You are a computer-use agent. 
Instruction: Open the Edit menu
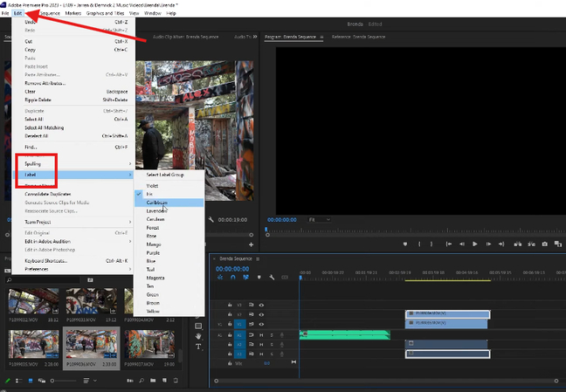[x=17, y=13]
